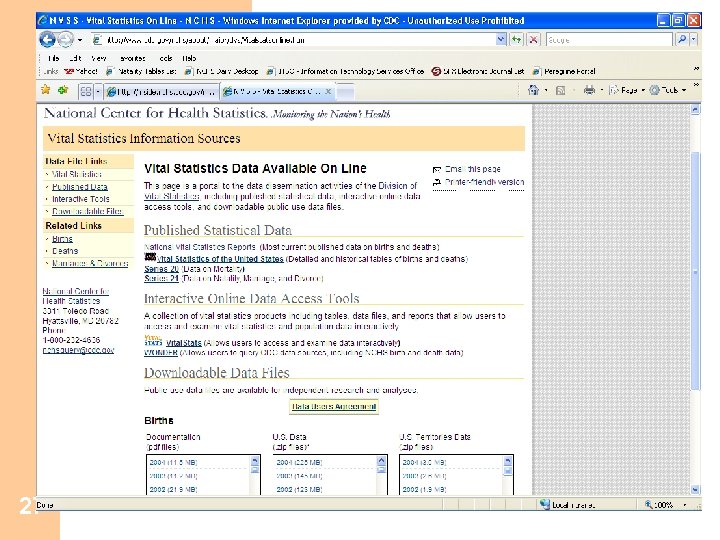This screenshot has width=720, height=540.
Task: Start search with the magnifier icon
Action: 682,40
